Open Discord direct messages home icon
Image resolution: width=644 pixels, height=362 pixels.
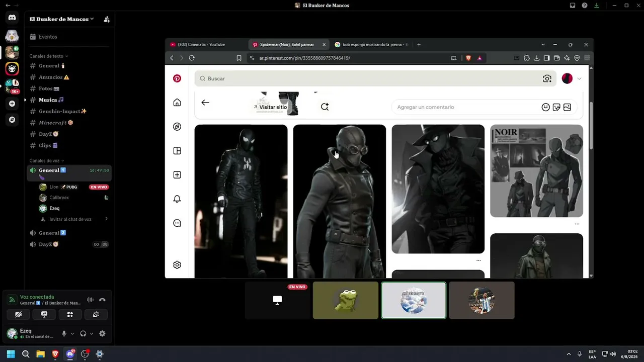coord(12,18)
